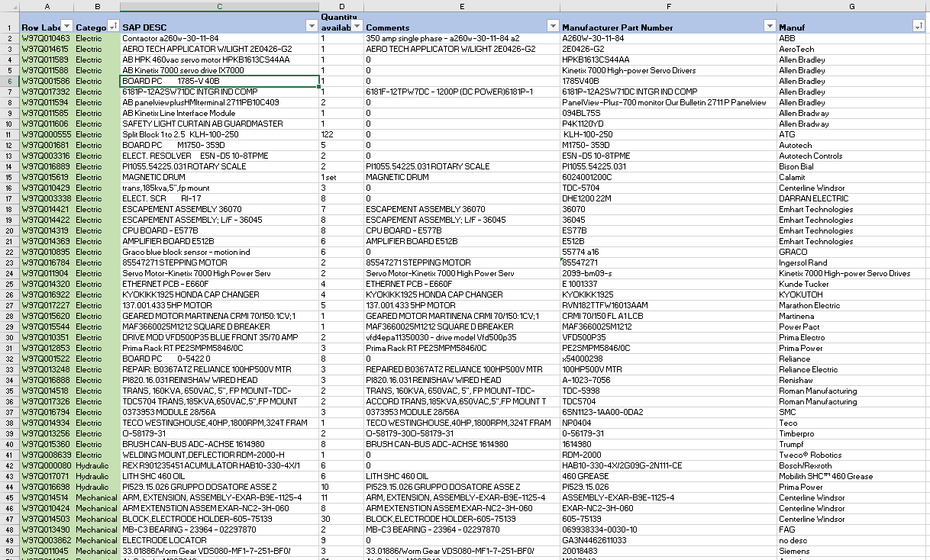Select SAP DESC cell 'LITH SHC 460 OIL'

(x=219, y=476)
